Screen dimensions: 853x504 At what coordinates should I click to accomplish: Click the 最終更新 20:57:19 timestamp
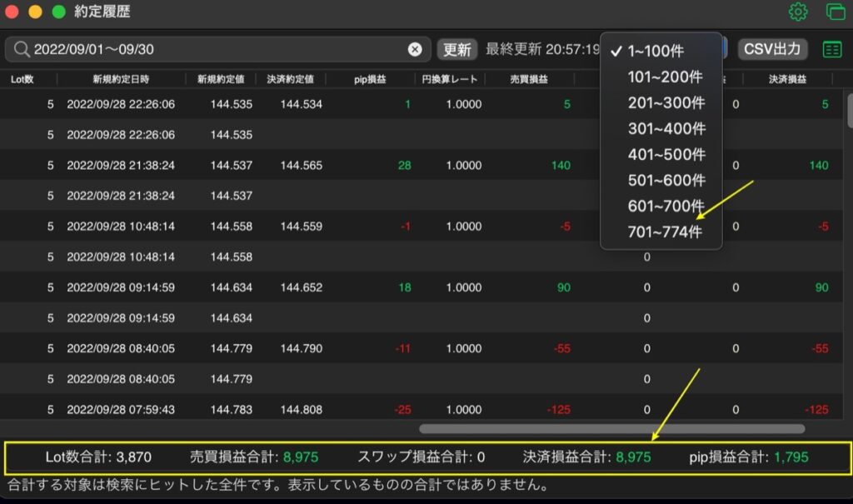(x=542, y=49)
